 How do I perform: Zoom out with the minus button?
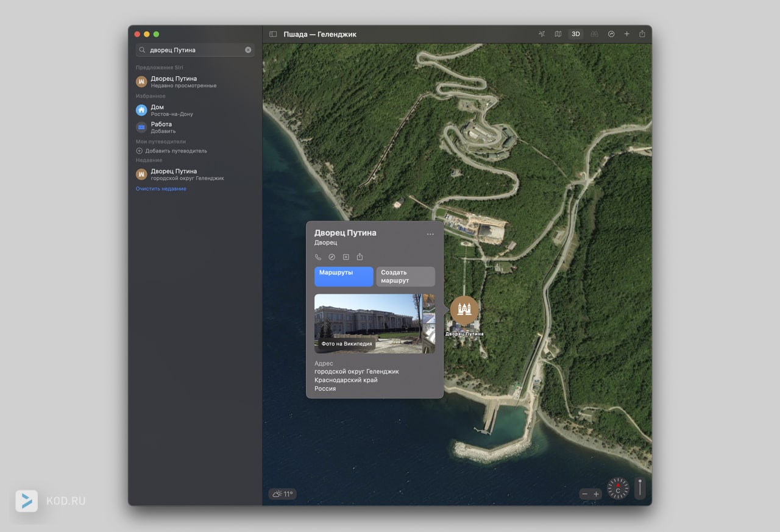(585, 494)
